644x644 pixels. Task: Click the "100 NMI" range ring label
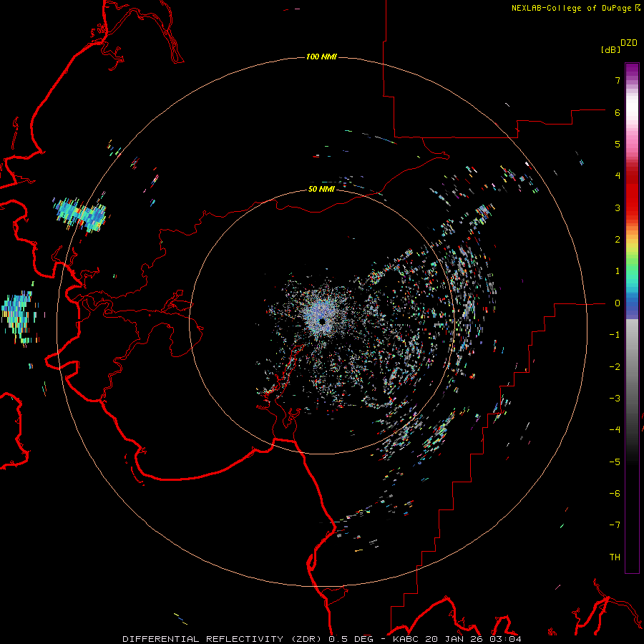click(321, 57)
